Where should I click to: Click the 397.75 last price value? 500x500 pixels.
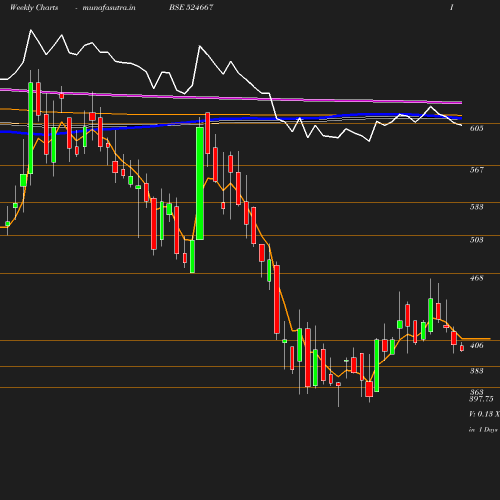point(481,399)
